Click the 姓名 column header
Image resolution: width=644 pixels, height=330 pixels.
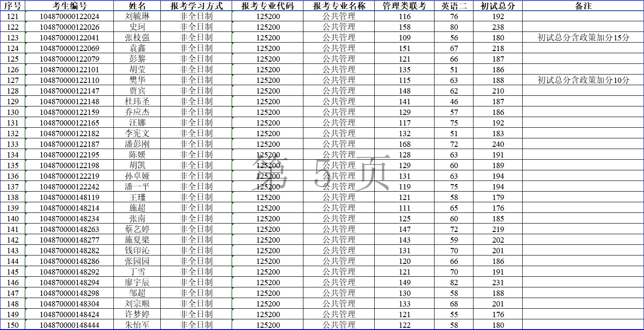137,6
